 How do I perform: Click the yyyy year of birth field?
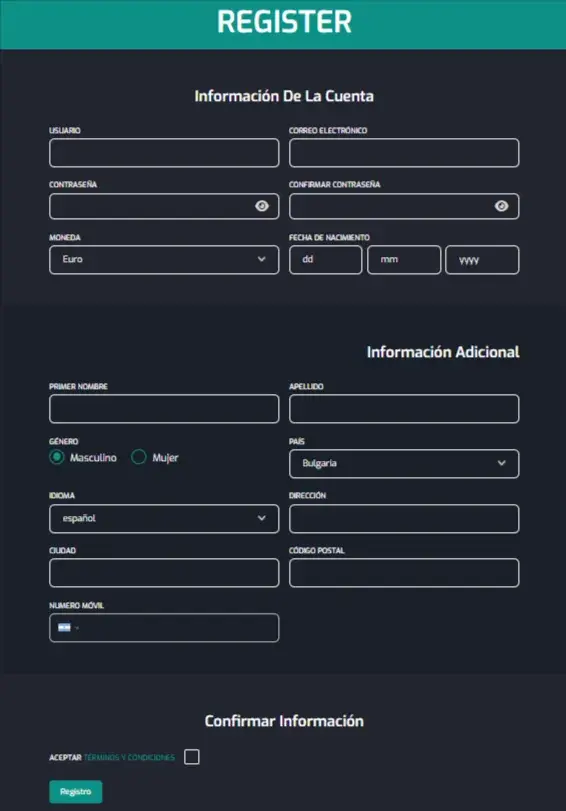pyautogui.click(x=482, y=260)
